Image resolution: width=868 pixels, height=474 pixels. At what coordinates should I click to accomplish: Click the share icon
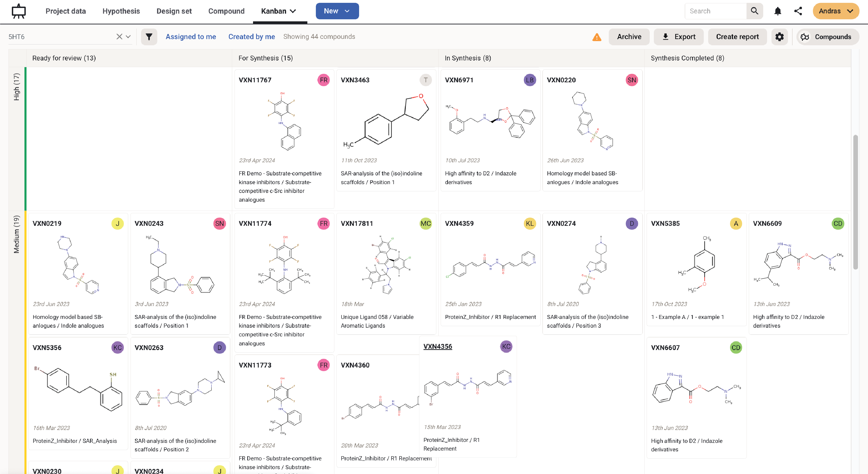point(798,11)
